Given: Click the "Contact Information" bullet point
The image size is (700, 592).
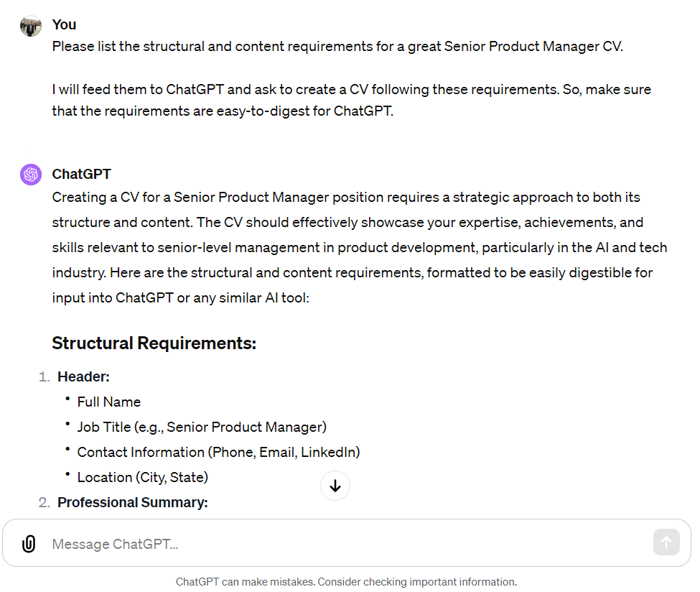Looking at the screenshot, I should [x=218, y=452].
